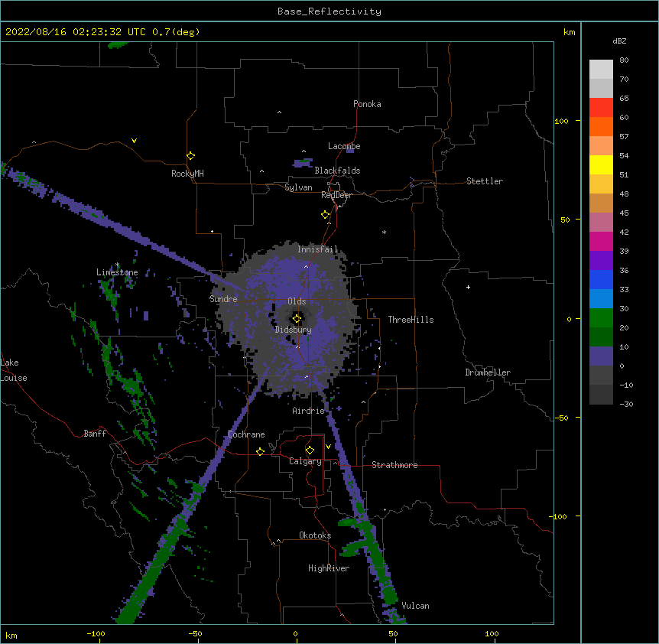
Task: Click the Vulcan label
Action: pyautogui.click(x=415, y=606)
